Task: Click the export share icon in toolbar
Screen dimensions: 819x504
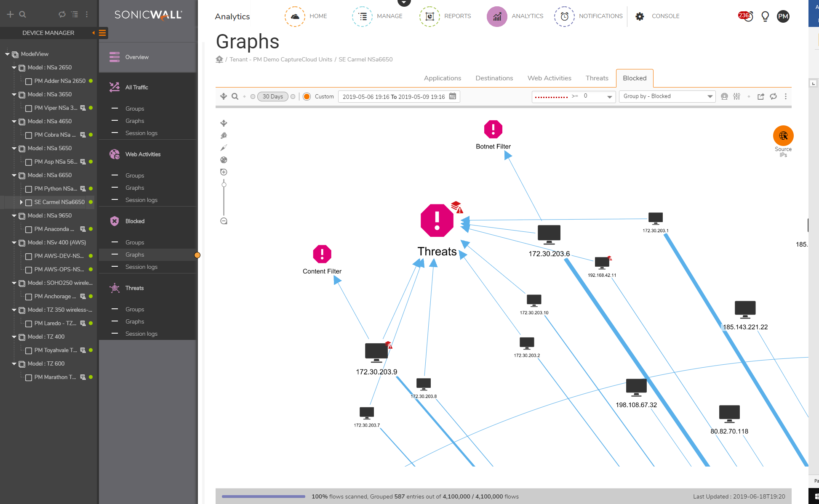Action: (760, 96)
